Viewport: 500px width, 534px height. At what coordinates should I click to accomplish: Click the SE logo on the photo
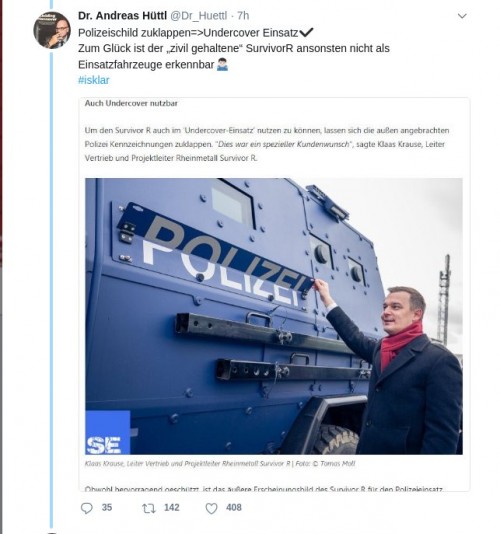108,433
